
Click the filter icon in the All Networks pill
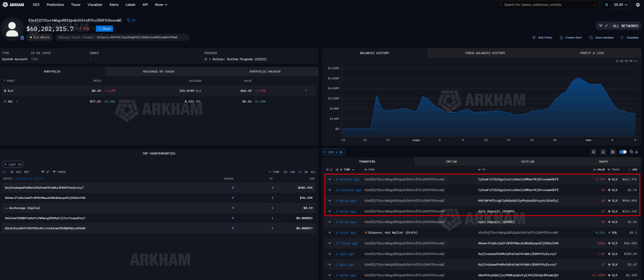click(601, 26)
